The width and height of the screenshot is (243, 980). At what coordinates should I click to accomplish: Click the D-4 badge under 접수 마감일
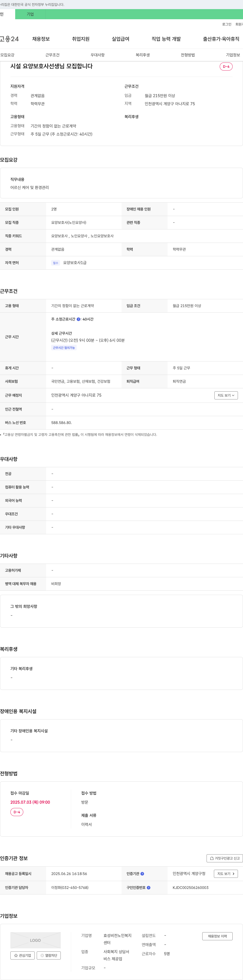17,812
